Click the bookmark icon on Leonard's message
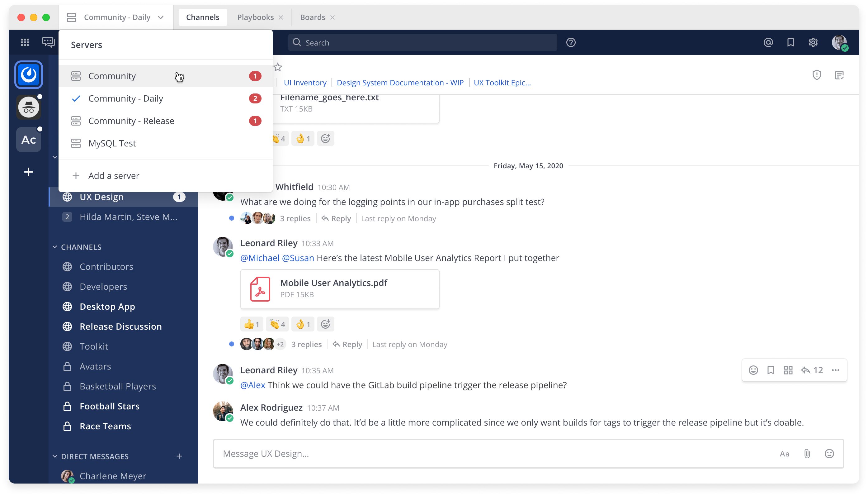 tap(771, 370)
